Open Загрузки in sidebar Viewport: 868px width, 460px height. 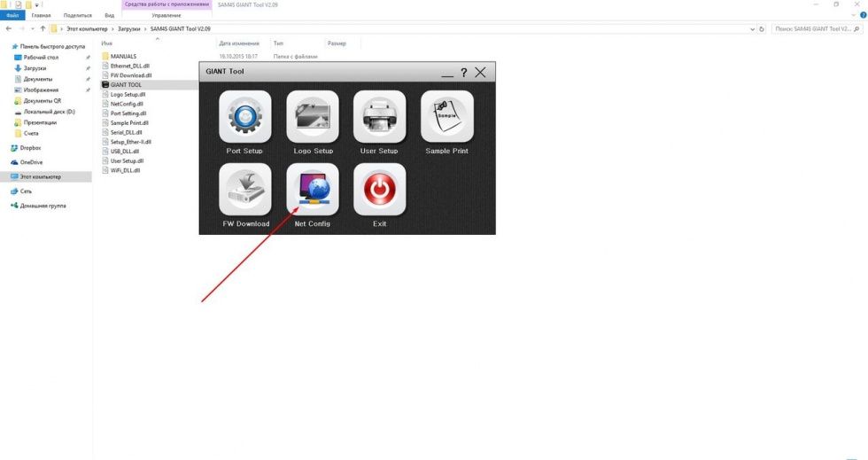pyautogui.click(x=30, y=68)
